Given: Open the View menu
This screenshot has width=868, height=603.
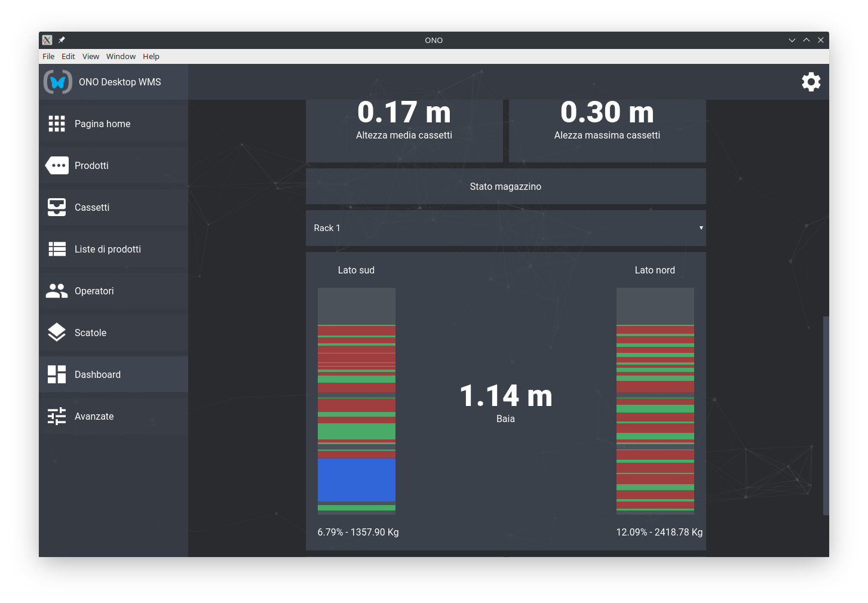Looking at the screenshot, I should point(91,56).
